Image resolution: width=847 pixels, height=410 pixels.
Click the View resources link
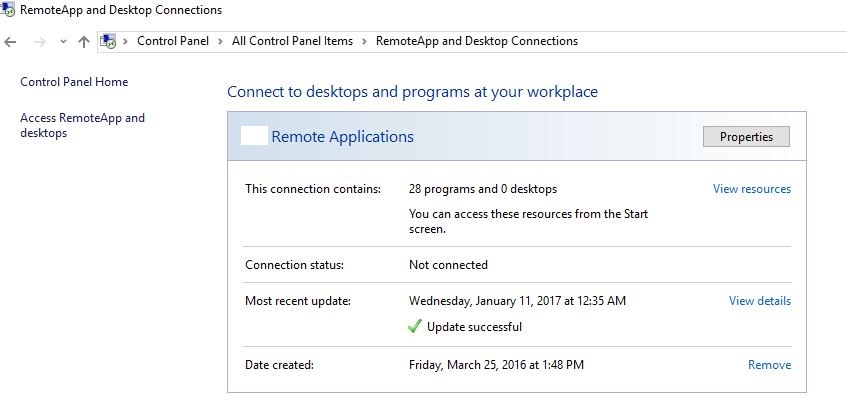click(x=751, y=189)
